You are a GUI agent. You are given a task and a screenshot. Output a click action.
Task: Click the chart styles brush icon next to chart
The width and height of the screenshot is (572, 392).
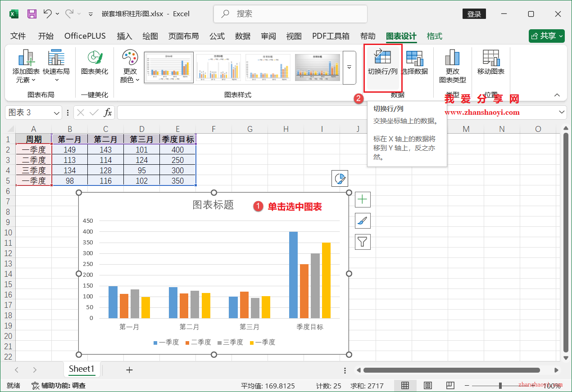(x=363, y=221)
